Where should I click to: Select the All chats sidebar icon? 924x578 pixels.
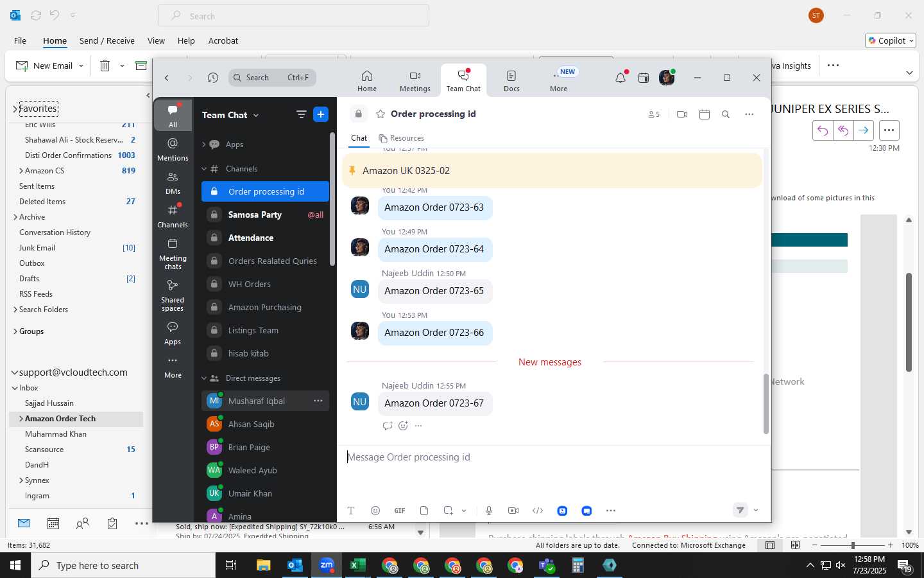pos(173,116)
